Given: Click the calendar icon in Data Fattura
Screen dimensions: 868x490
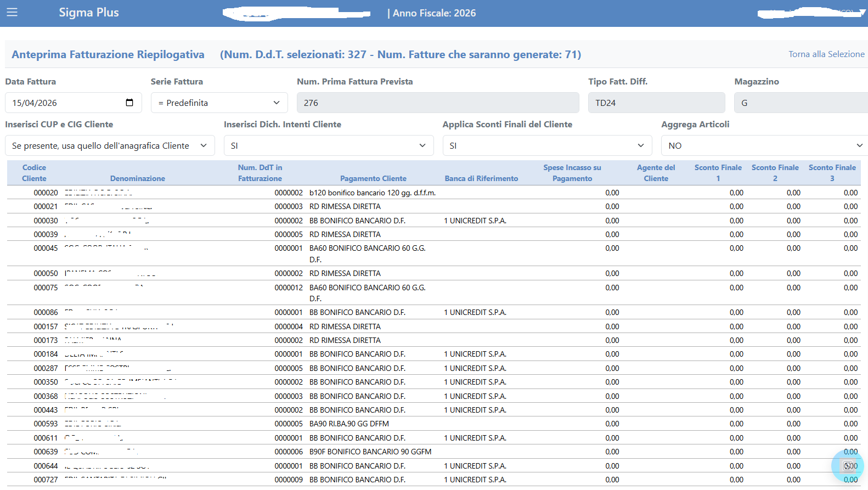Looking at the screenshot, I should click(x=129, y=103).
